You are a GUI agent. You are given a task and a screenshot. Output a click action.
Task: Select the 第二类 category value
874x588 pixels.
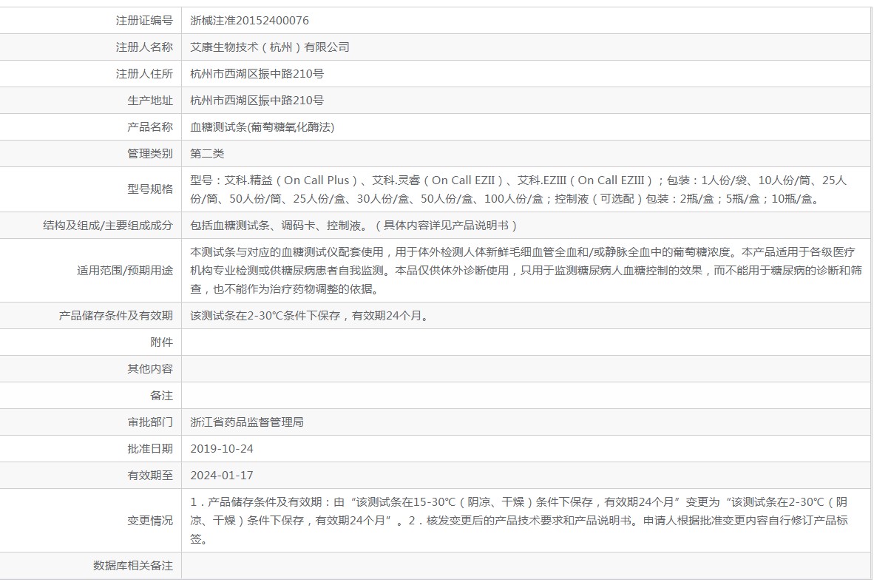click(x=207, y=154)
